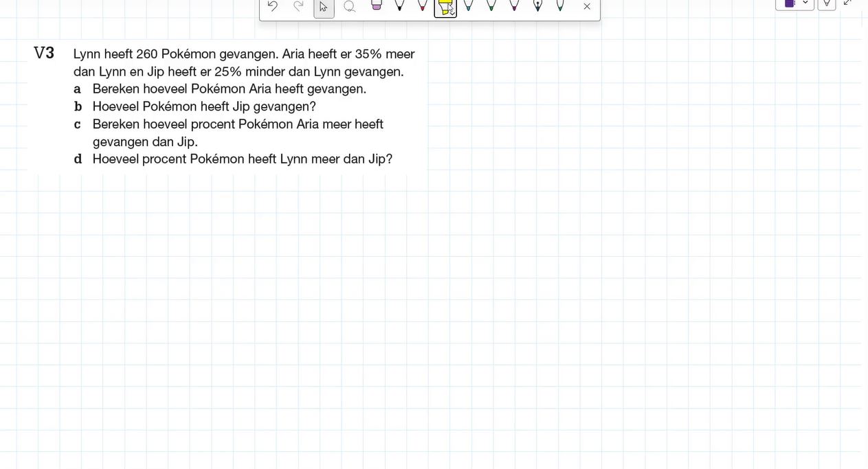Select the first green pen

(491, 5)
